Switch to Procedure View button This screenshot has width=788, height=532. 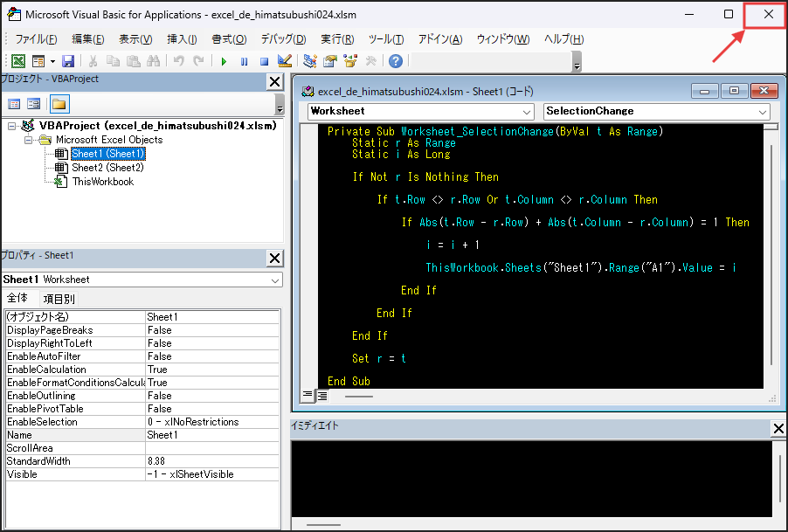click(x=308, y=396)
